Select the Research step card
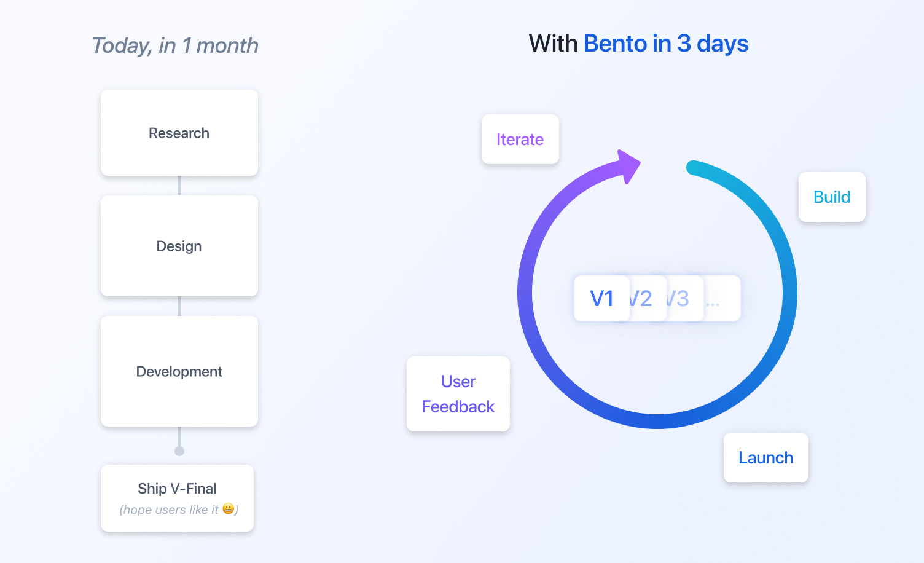The height and width of the screenshot is (563, 924). click(179, 133)
